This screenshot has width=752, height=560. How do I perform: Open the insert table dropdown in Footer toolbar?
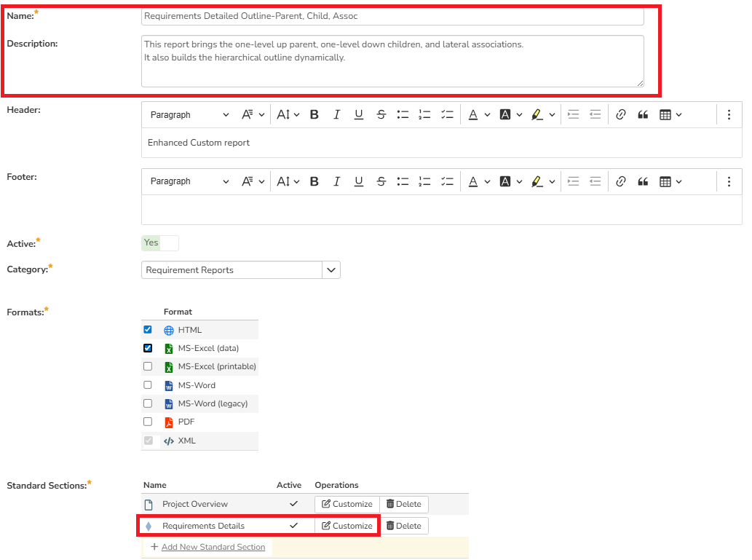[x=670, y=181]
